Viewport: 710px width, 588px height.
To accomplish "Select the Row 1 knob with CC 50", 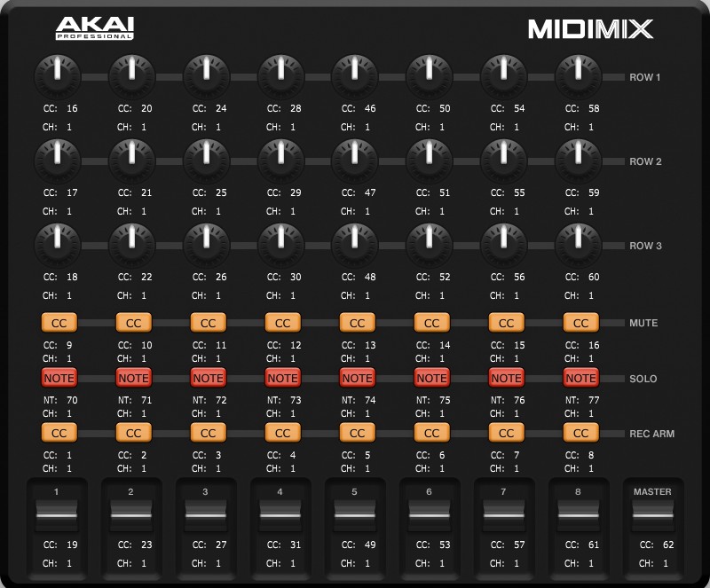I will 430,76.
